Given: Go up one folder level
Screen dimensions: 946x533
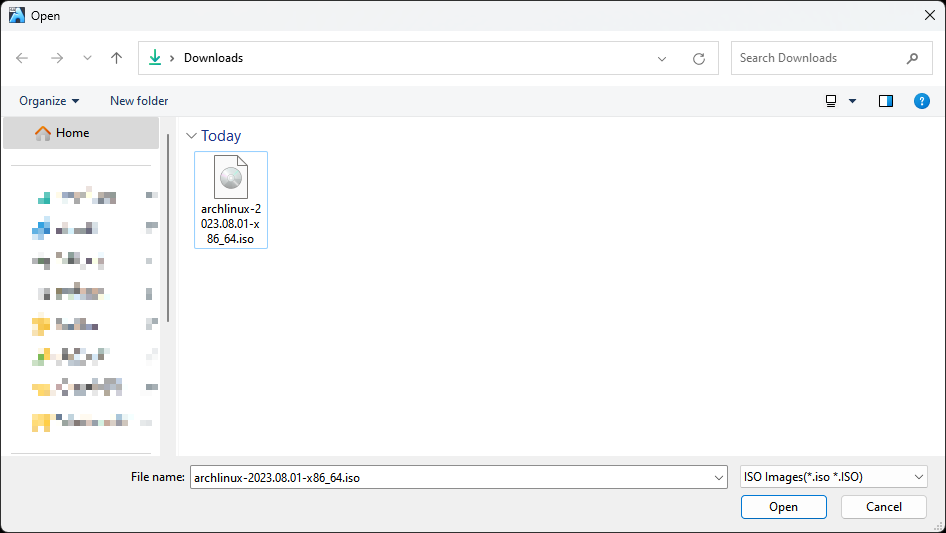Looking at the screenshot, I should pyautogui.click(x=116, y=58).
